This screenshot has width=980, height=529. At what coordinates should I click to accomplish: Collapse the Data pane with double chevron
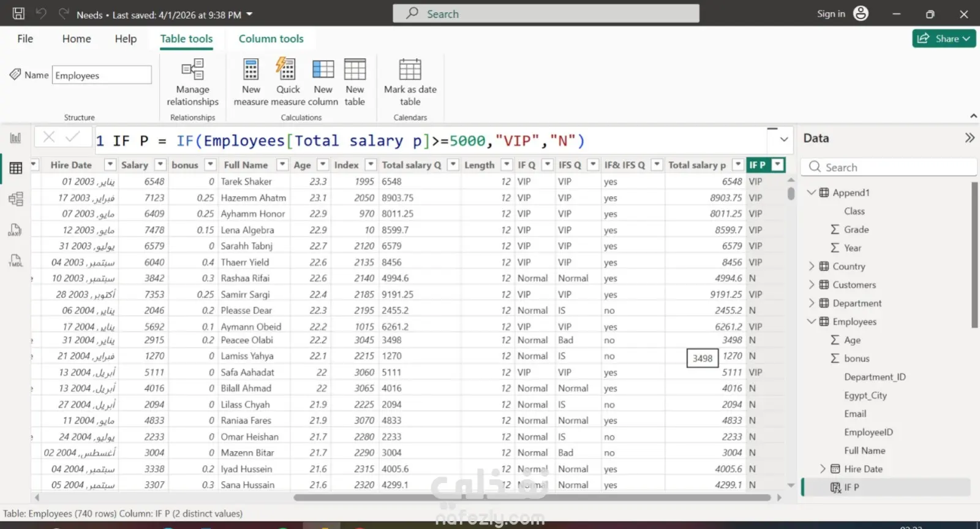[x=969, y=138]
